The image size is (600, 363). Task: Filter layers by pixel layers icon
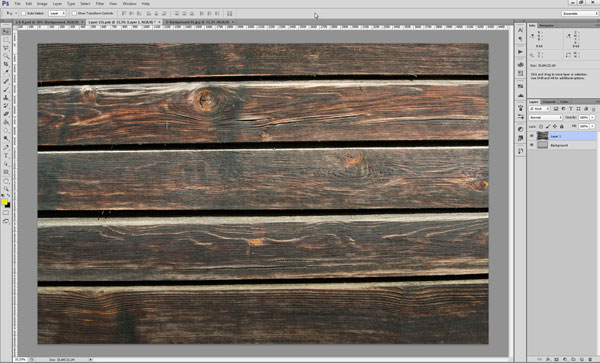556,109
